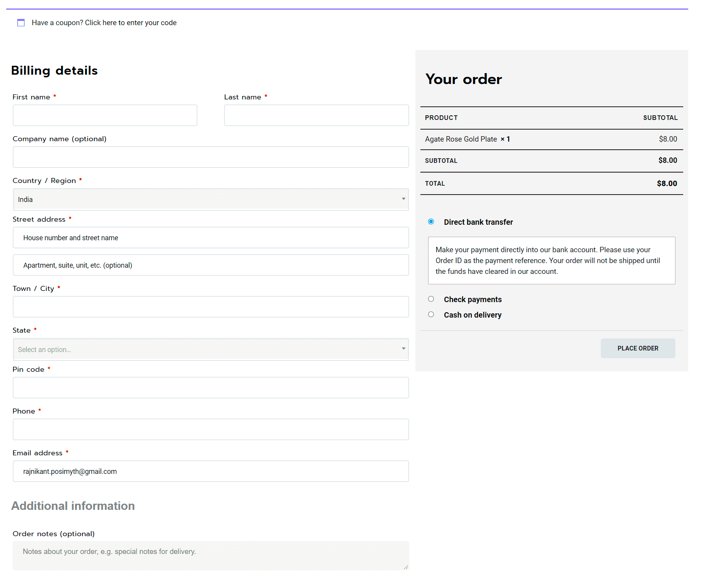Click the House number and street name field

211,238
